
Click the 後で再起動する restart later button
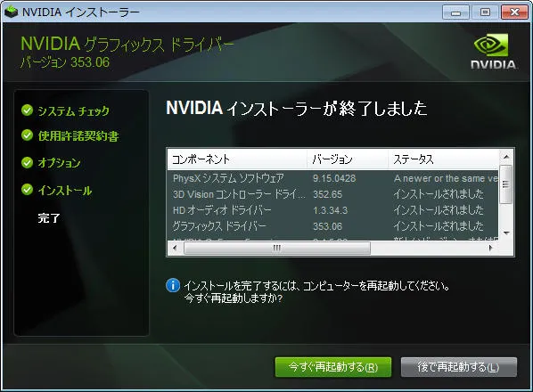coord(458,367)
